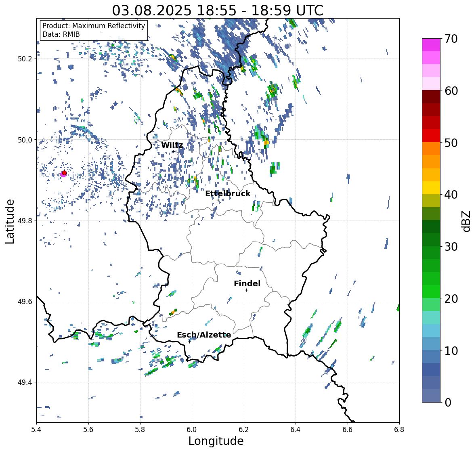Click the Longitude axis label

pyautogui.click(x=216, y=441)
